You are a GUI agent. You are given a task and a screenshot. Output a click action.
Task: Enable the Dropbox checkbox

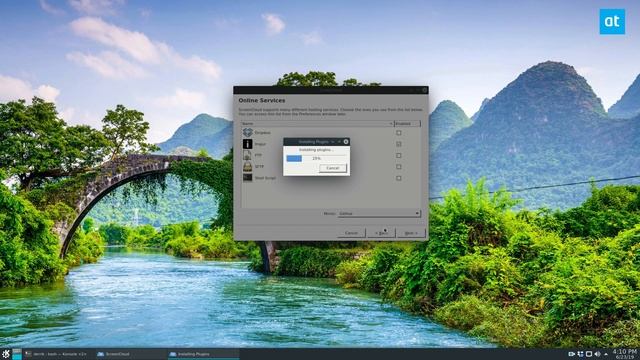click(399, 133)
